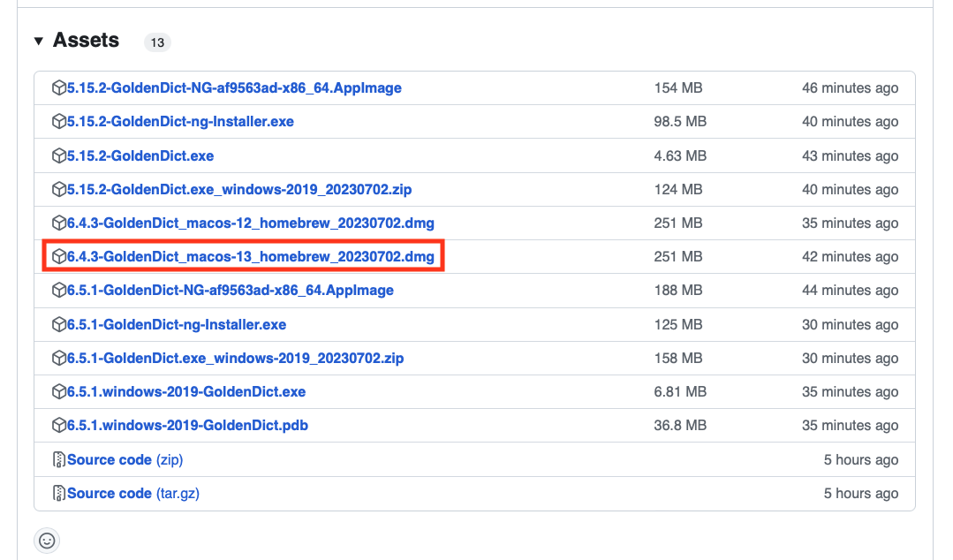953x560 pixels.
Task: Click package icon beside 5.15.2 windows-2019 zip
Action: click(59, 189)
